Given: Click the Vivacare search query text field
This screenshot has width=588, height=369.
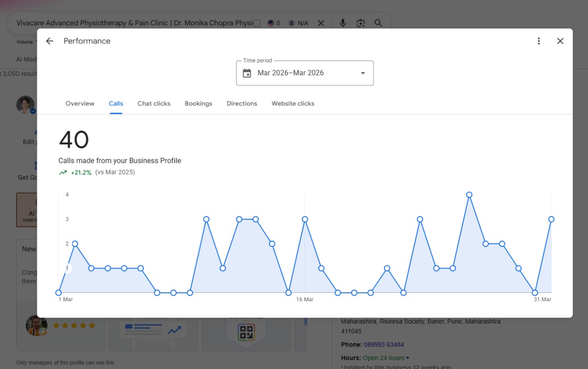Looking at the screenshot, I should click(135, 23).
